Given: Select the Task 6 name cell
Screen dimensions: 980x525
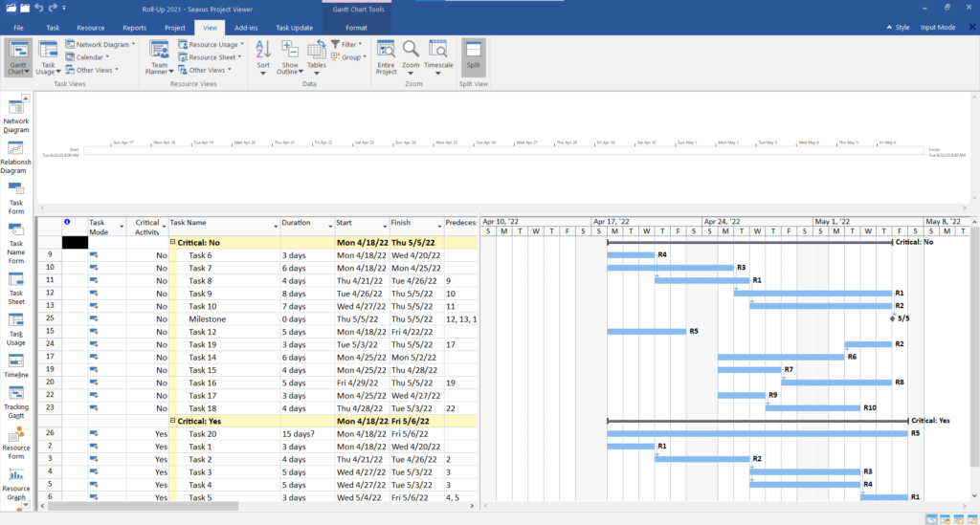Looking at the screenshot, I should point(224,255).
